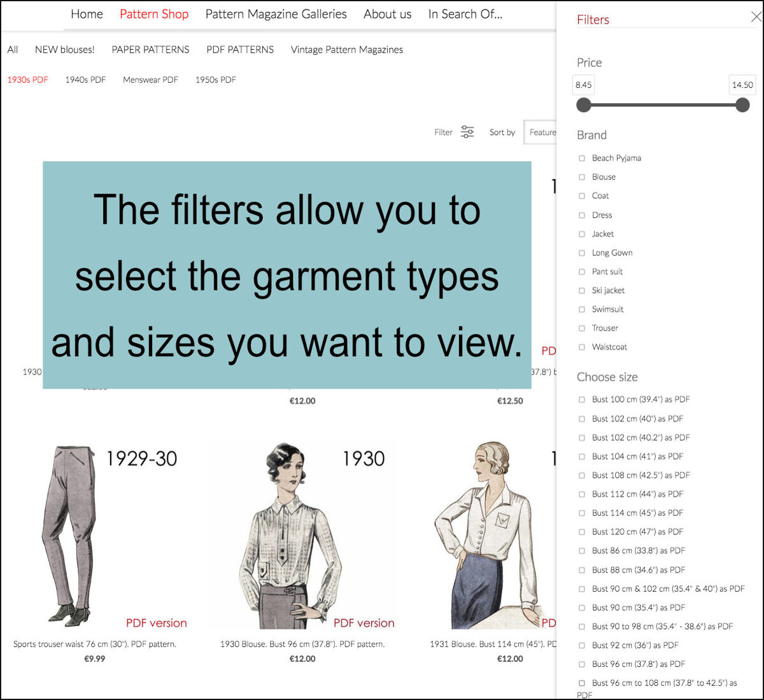Check the Long Gown brand option

coord(582,253)
